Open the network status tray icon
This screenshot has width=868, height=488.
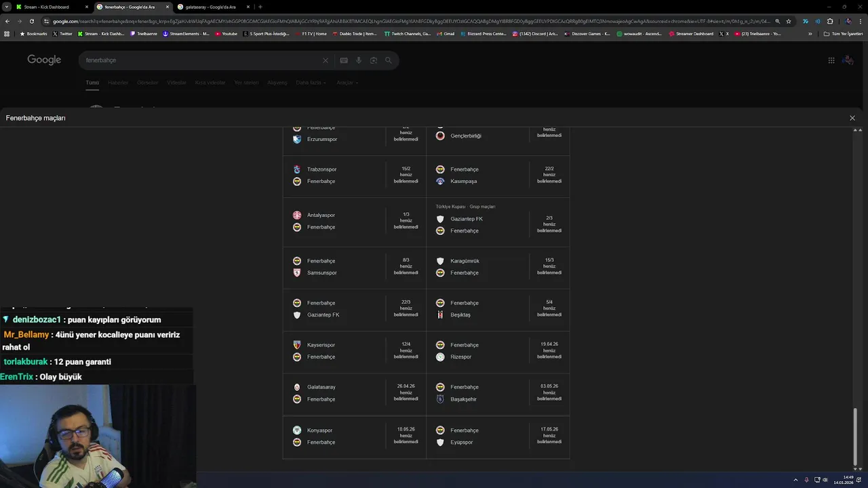pyautogui.click(x=817, y=480)
